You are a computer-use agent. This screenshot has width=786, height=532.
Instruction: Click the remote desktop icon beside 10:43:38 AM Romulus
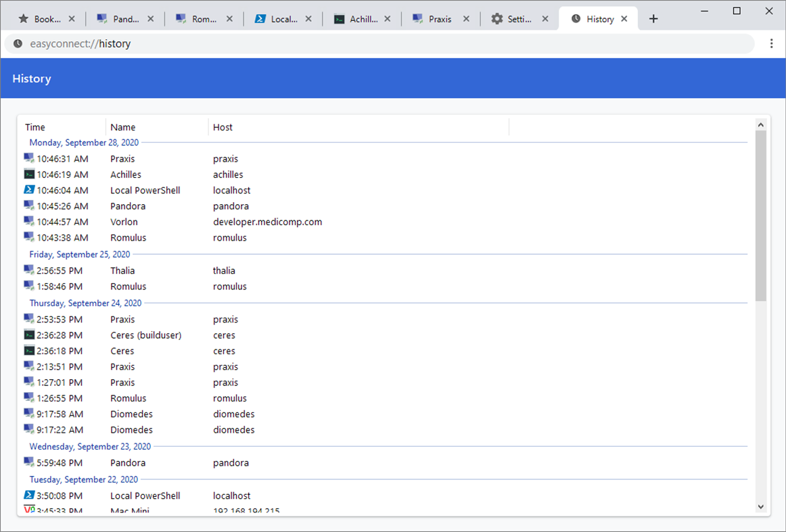coord(29,237)
